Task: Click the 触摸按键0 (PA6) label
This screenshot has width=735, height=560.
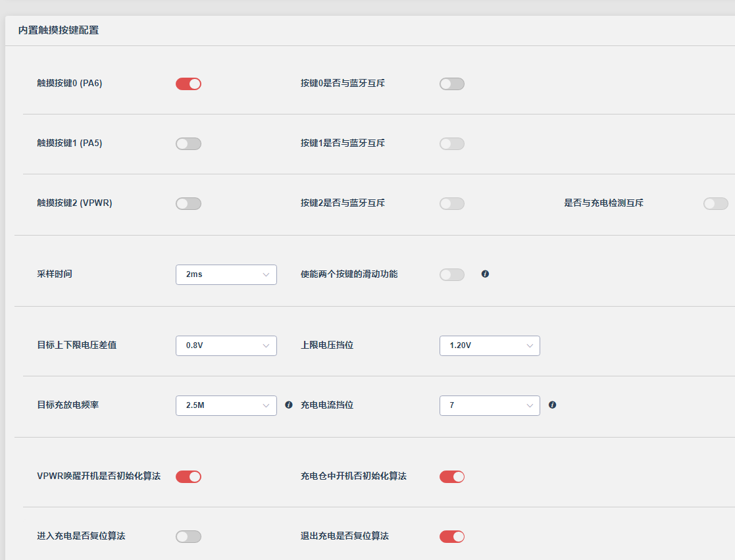Action: coord(69,84)
